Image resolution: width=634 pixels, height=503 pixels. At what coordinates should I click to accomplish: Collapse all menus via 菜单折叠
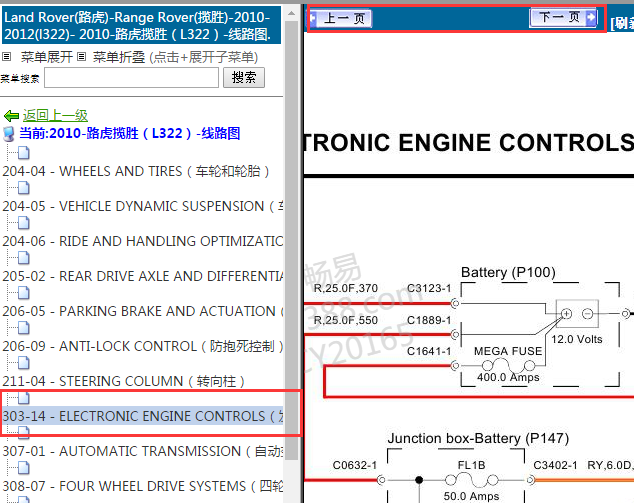[118, 57]
